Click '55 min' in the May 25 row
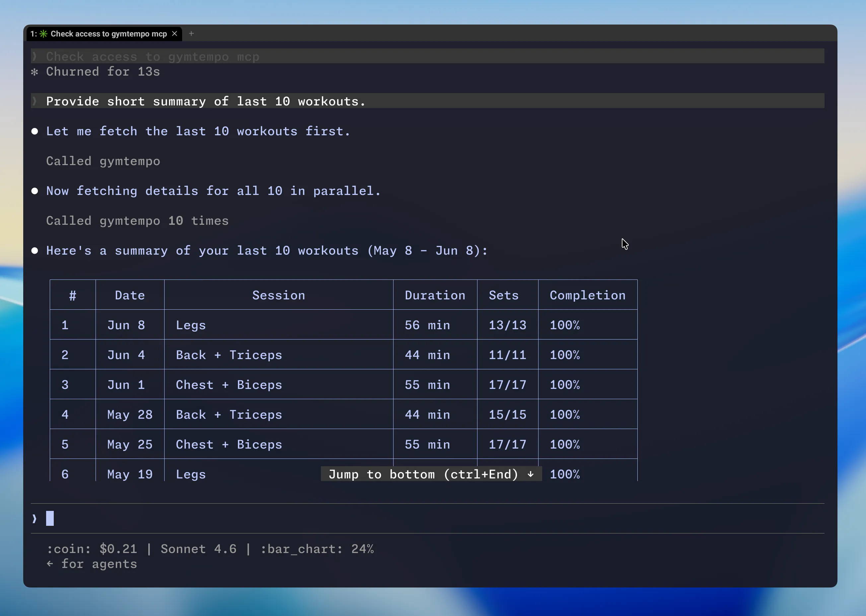866x616 pixels. [427, 445]
